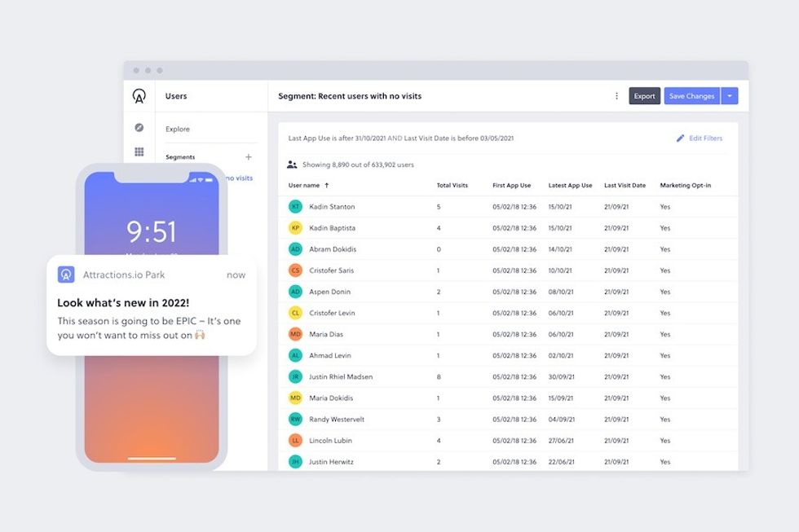Click the Attractions.io logo in sidebar

(139, 96)
